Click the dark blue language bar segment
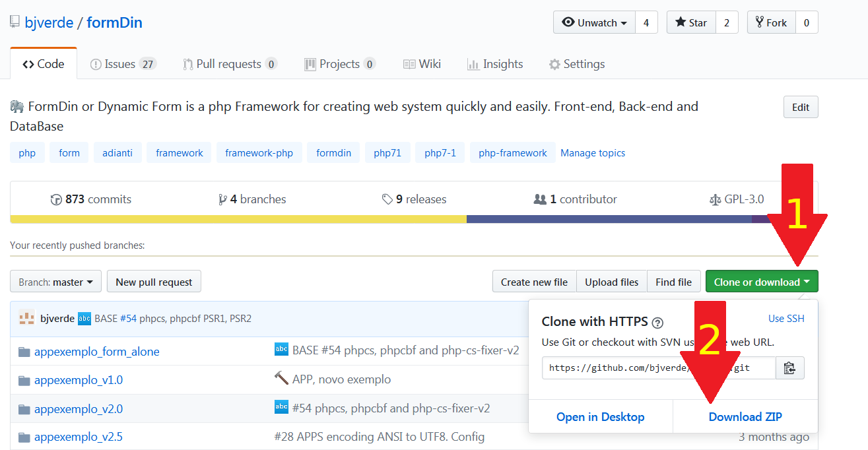868x450 pixels. [609, 219]
